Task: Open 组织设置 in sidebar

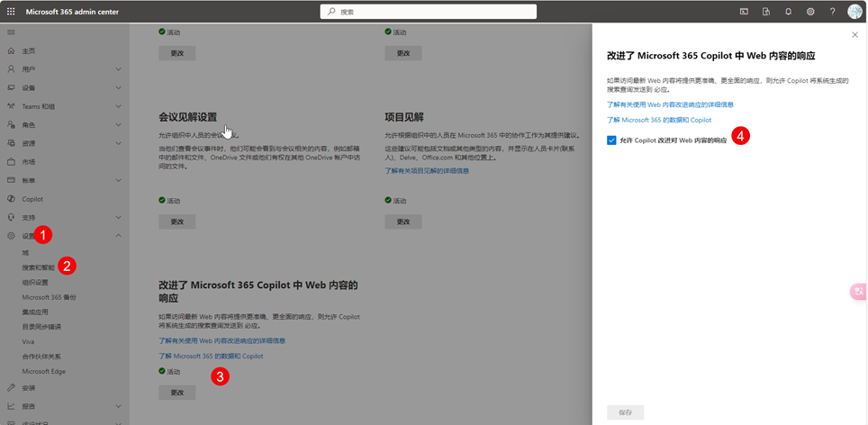Action: click(x=35, y=282)
